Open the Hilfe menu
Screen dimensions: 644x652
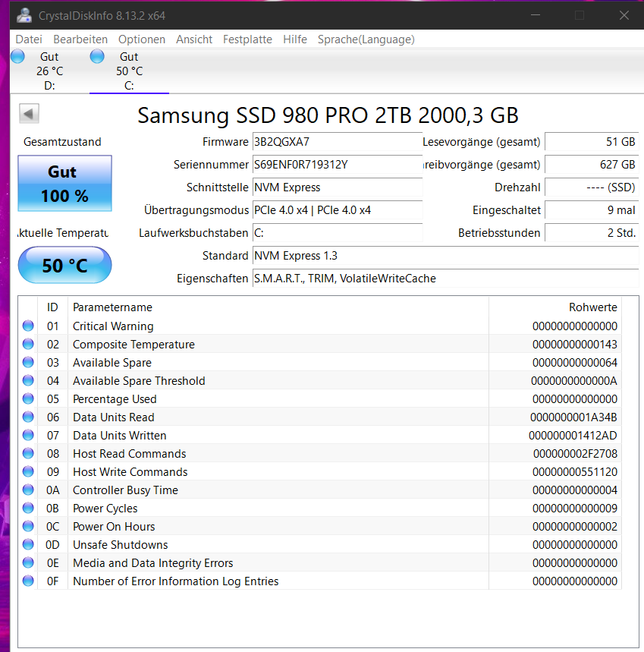click(295, 39)
